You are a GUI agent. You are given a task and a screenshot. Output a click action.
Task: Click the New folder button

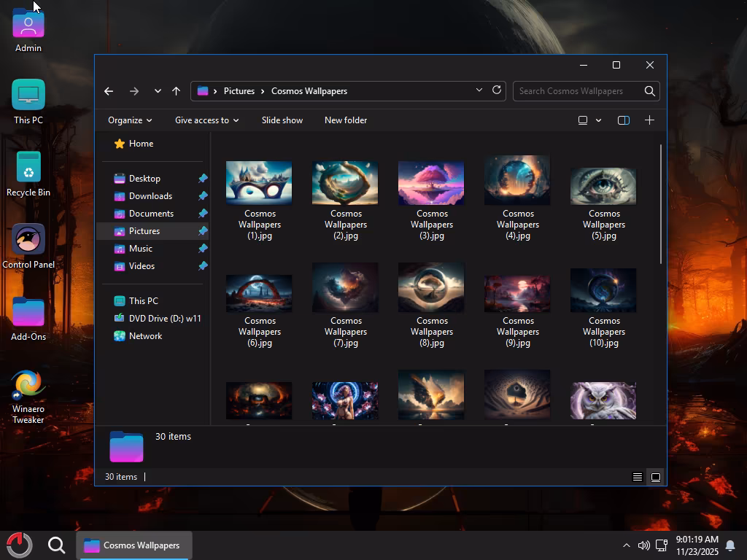click(x=346, y=120)
